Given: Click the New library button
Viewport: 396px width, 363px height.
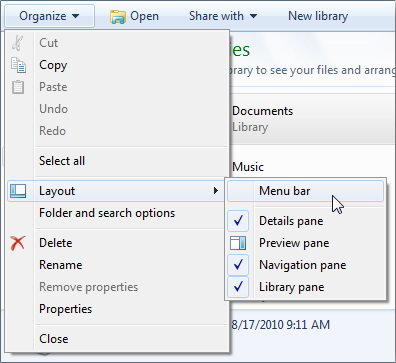Looking at the screenshot, I should coord(318,16).
